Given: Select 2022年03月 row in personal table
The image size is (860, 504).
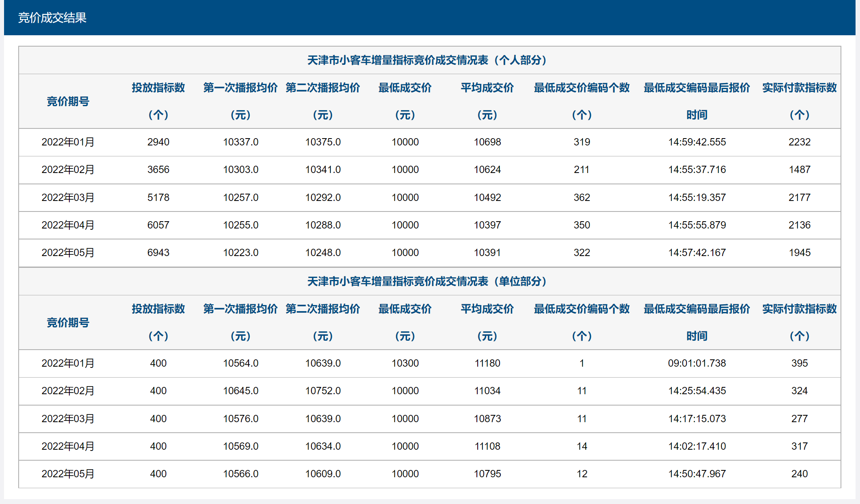Looking at the screenshot, I should (x=68, y=198).
